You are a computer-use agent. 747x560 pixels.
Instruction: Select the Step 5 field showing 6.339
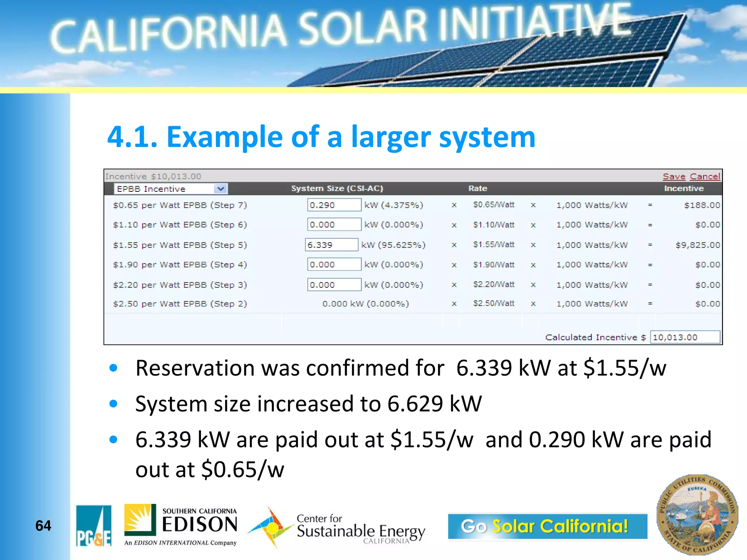[x=331, y=245]
